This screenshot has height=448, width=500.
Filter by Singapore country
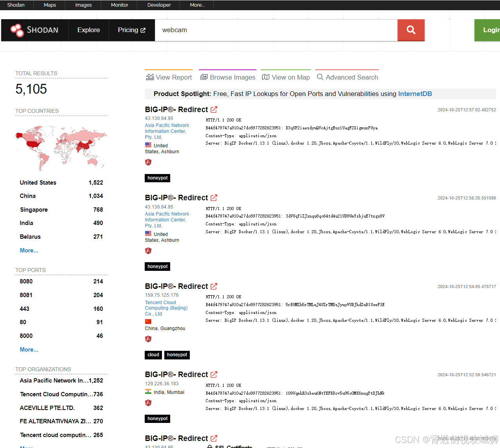(x=61, y=210)
